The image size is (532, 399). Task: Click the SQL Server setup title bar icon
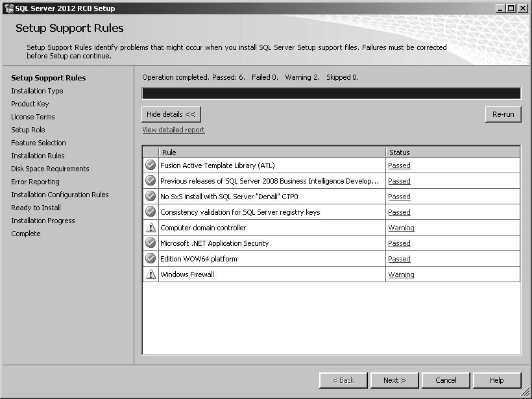click(9, 8)
